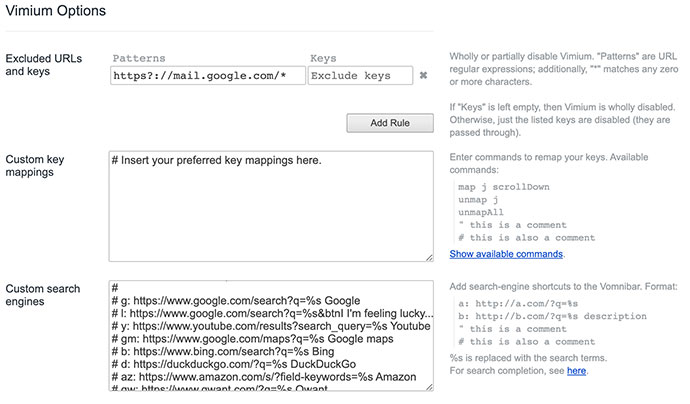Click the Patterns column header
This screenshot has height=404, width=690.
139,59
